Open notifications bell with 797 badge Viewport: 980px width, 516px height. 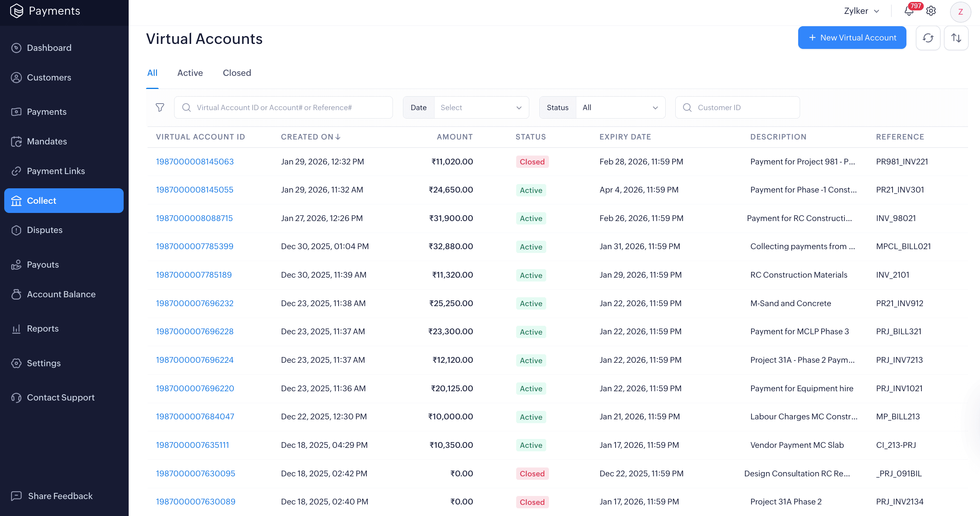point(909,11)
